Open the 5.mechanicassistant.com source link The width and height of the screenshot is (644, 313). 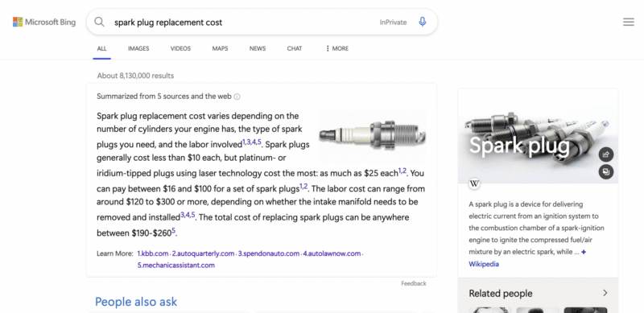[x=176, y=266]
